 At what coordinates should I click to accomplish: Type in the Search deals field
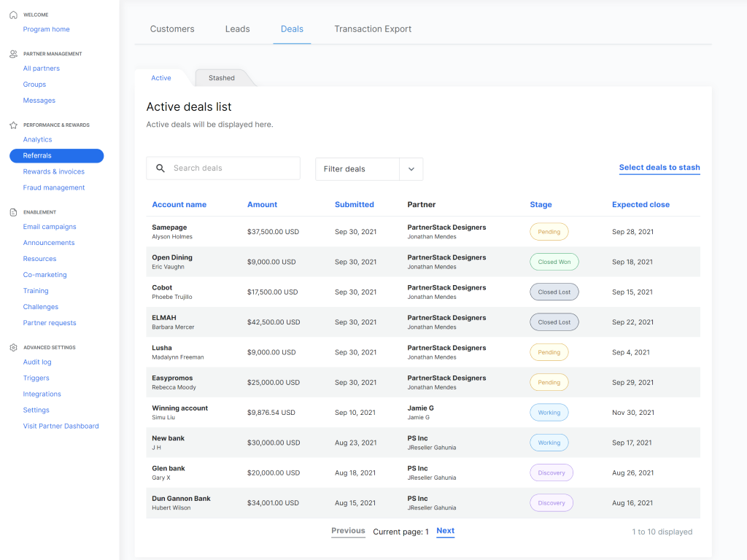coord(233,168)
